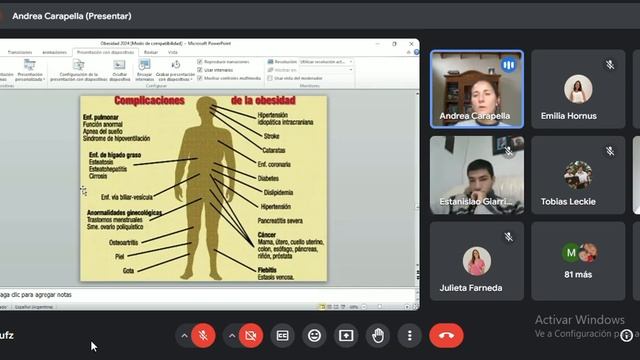
Task: Open 'Presentación personalizada' dropdown button
Action: [x=30, y=70]
